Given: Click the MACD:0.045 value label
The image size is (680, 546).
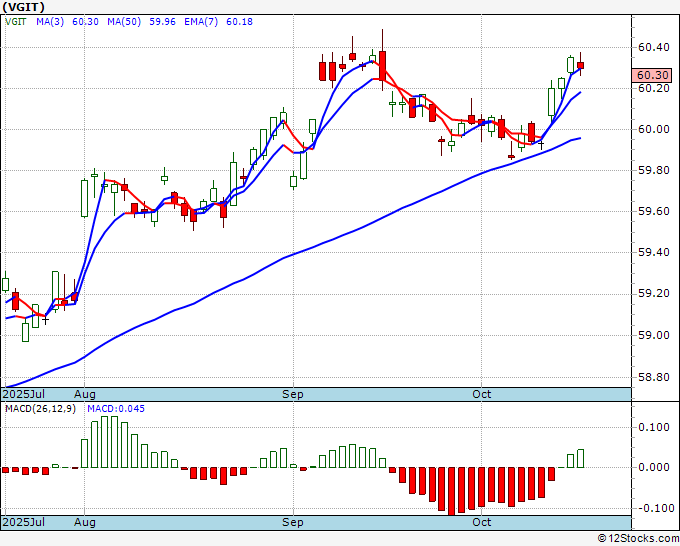Looking at the screenshot, I should [x=116, y=409].
